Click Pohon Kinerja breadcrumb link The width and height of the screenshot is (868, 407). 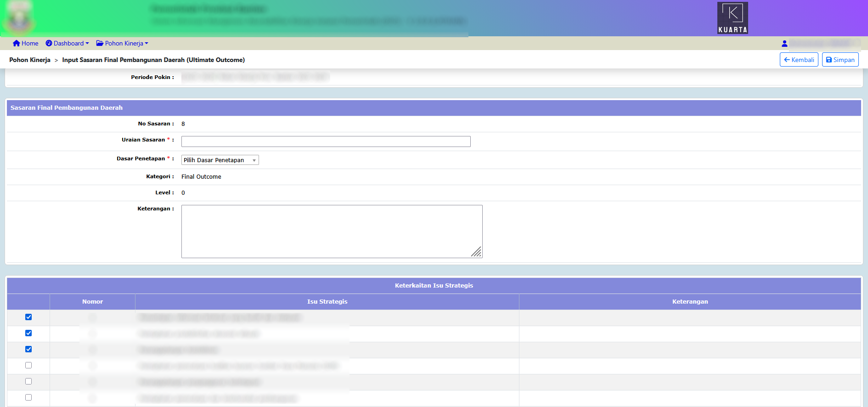click(30, 60)
